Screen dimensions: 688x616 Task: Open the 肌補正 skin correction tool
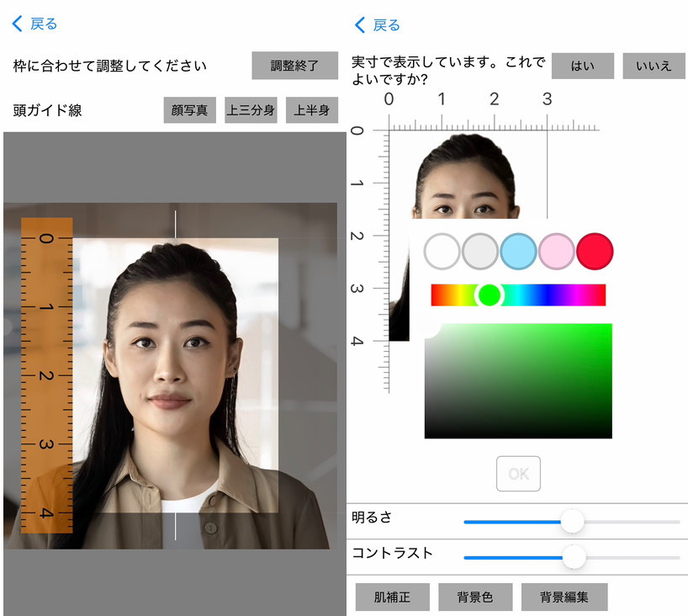pyautogui.click(x=393, y=597)
